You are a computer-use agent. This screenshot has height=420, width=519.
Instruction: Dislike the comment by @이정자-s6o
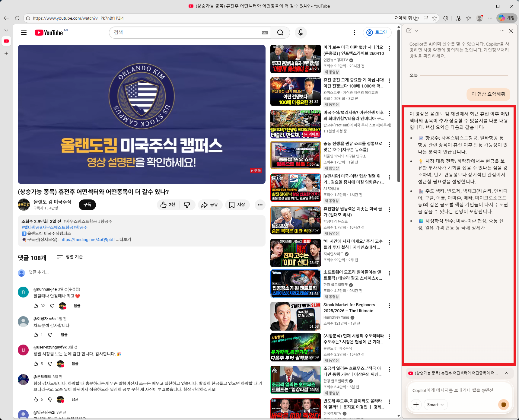click(50, 335)
